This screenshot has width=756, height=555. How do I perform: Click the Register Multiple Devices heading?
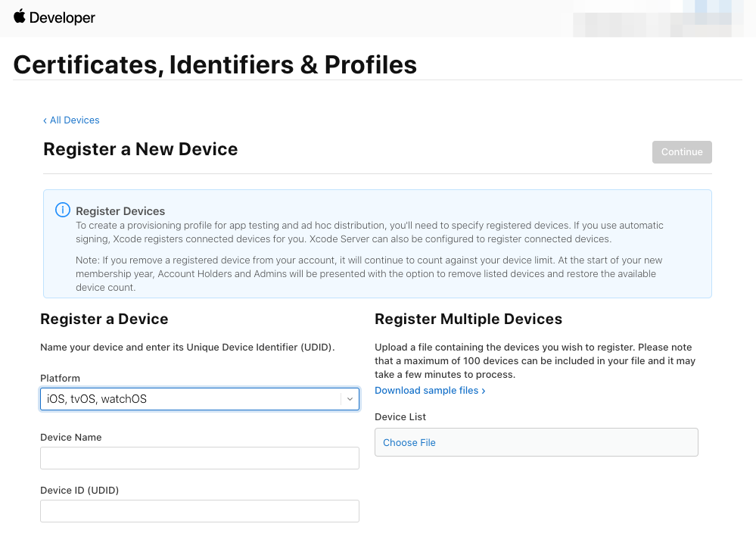(468, 319)
